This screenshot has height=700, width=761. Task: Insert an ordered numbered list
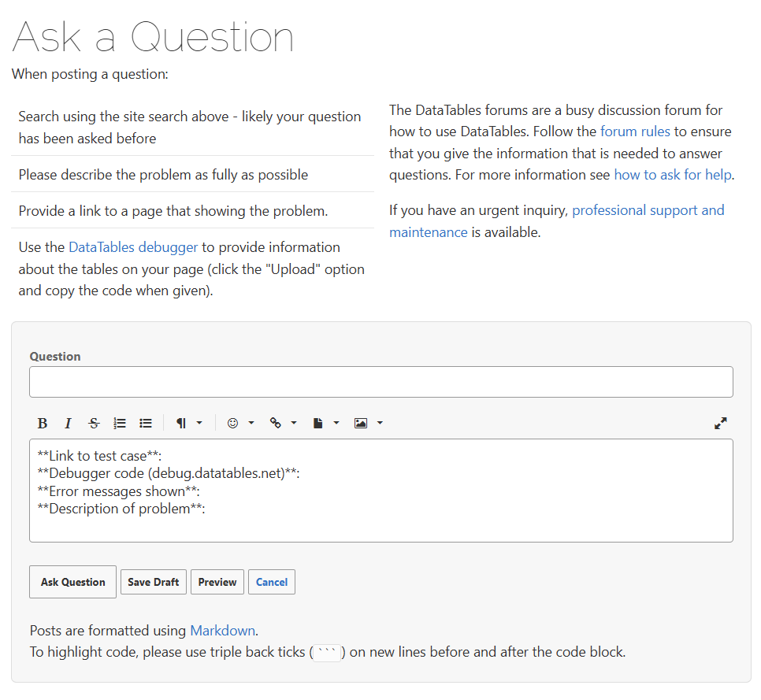point(120,424)
